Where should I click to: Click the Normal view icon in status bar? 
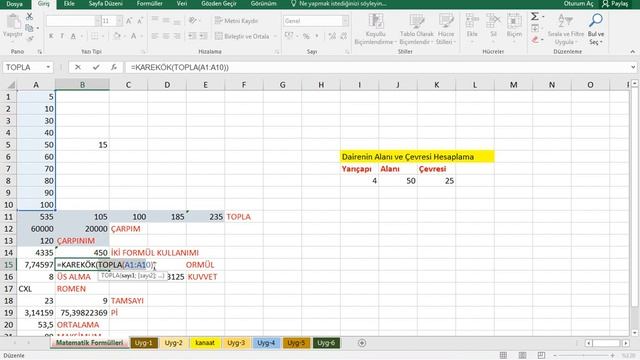pos(503,356)
